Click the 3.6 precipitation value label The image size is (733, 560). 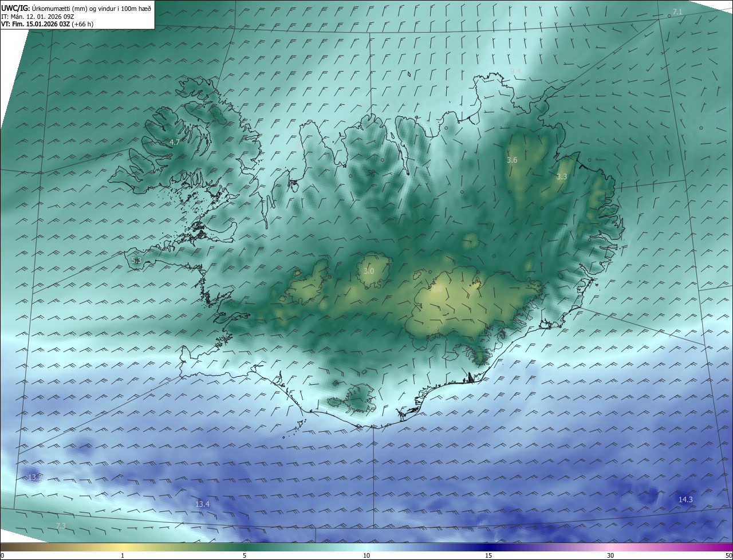click(512, 160)
